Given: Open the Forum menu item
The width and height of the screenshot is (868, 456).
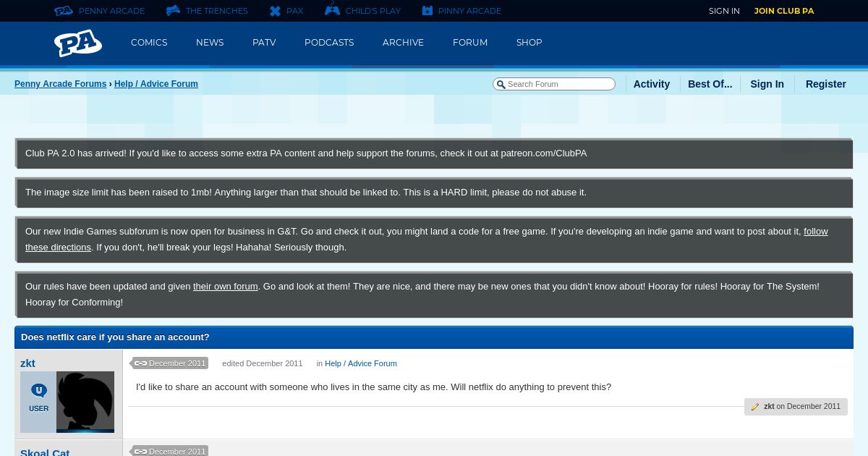Looking at the screenshot, I should coord(470,43).
